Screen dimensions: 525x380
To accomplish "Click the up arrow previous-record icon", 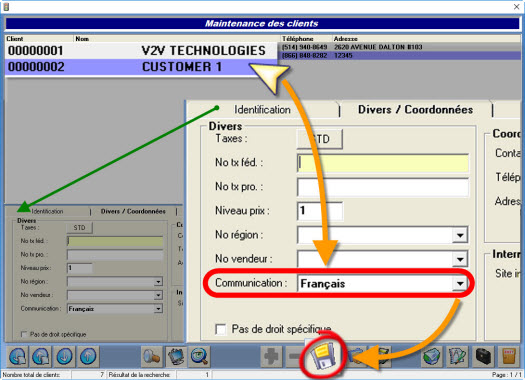I will pyautogui.click(x=88, y=356).
